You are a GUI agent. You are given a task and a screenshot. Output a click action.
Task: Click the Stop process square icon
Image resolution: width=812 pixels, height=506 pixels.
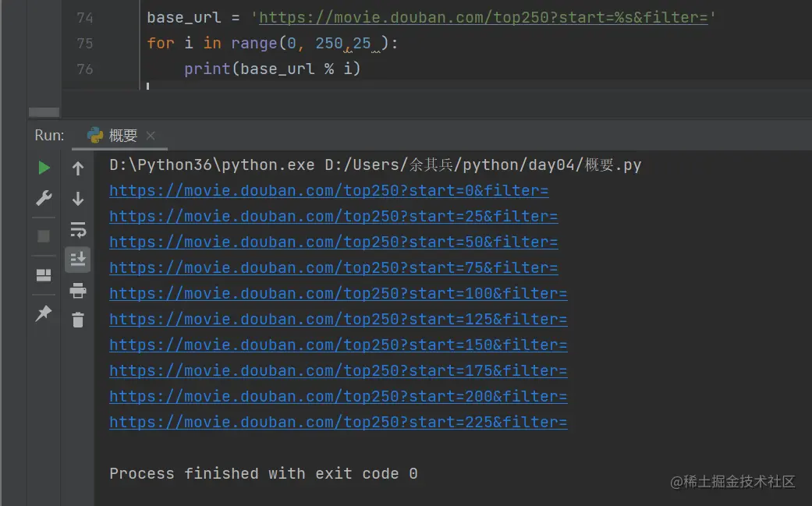click(x=44, y=236)
